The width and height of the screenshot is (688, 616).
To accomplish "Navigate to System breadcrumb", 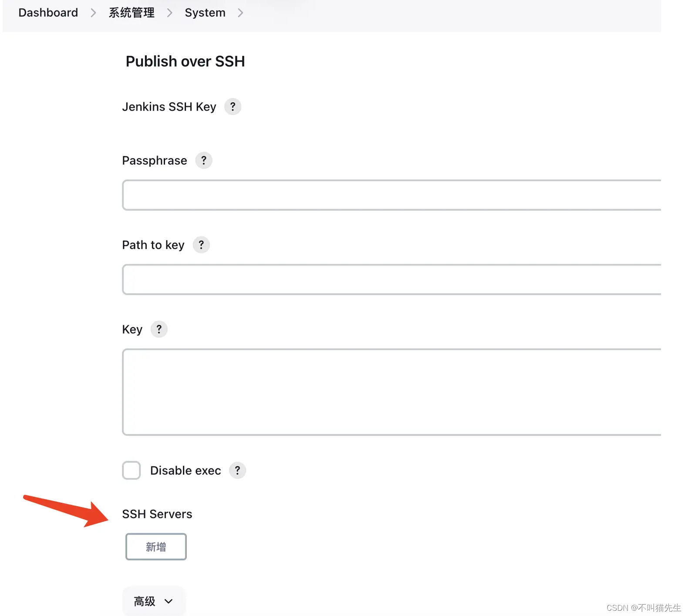I will click(x=205, y=13).
